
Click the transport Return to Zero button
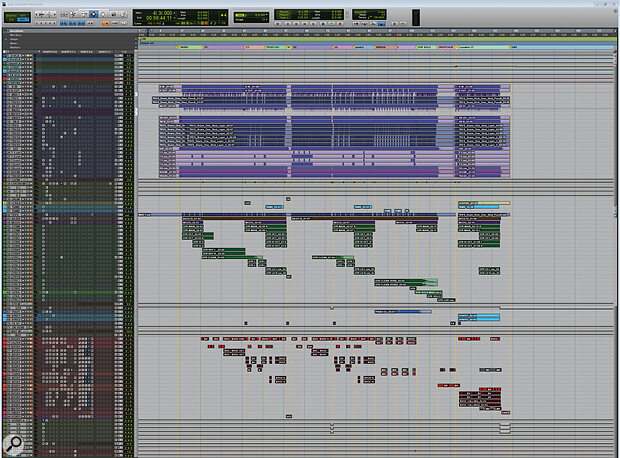point(287,23)
